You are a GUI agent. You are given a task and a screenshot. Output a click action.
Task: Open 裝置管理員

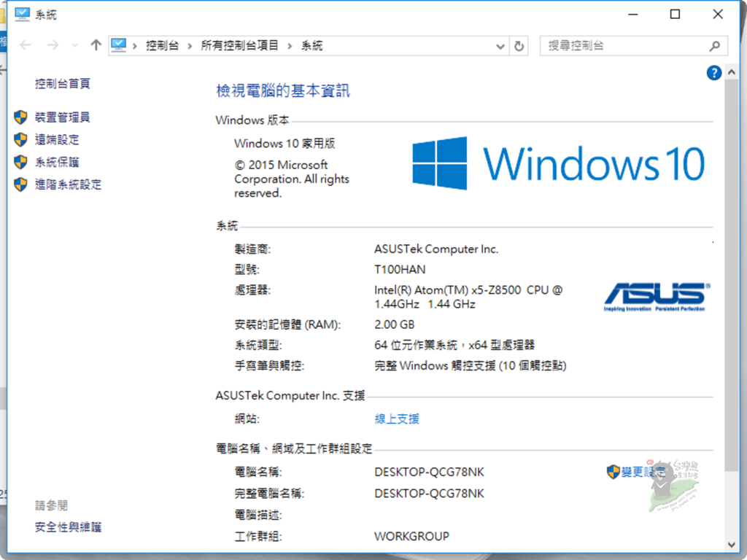click(x=63, y=117)
